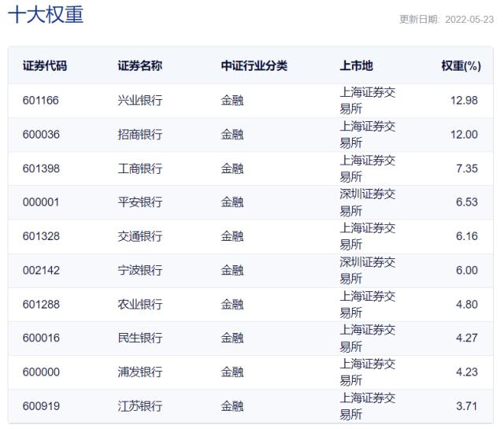Click weight value 7.35
This screenshot has height=429, width=504.
(467, 168)
